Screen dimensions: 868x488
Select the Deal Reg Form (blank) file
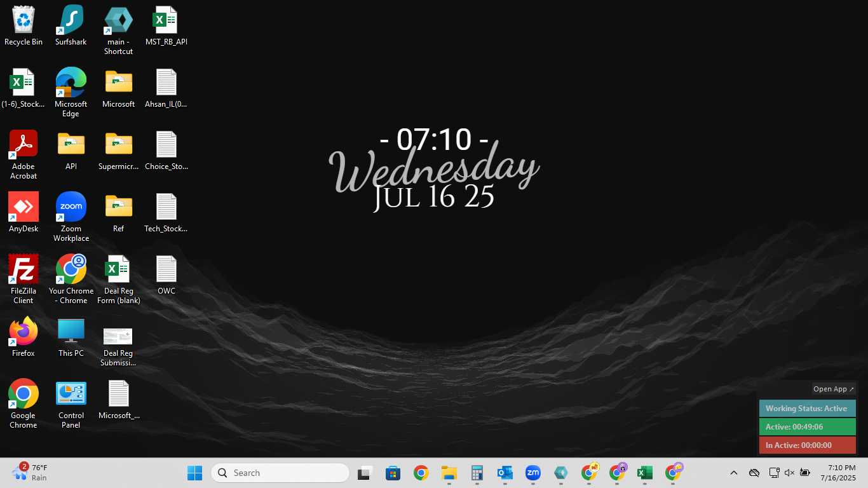coord(118,279)
